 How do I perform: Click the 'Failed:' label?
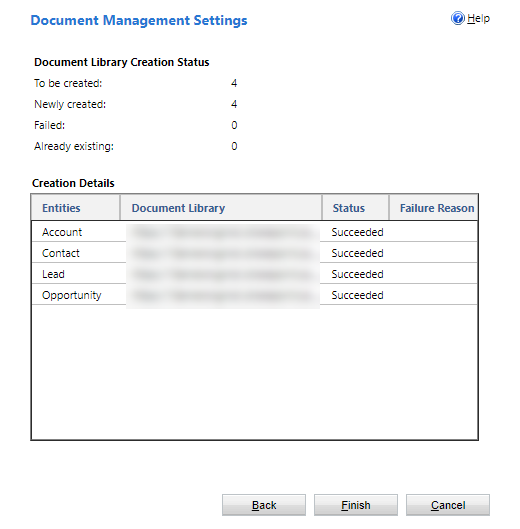[x=50, y=125]
